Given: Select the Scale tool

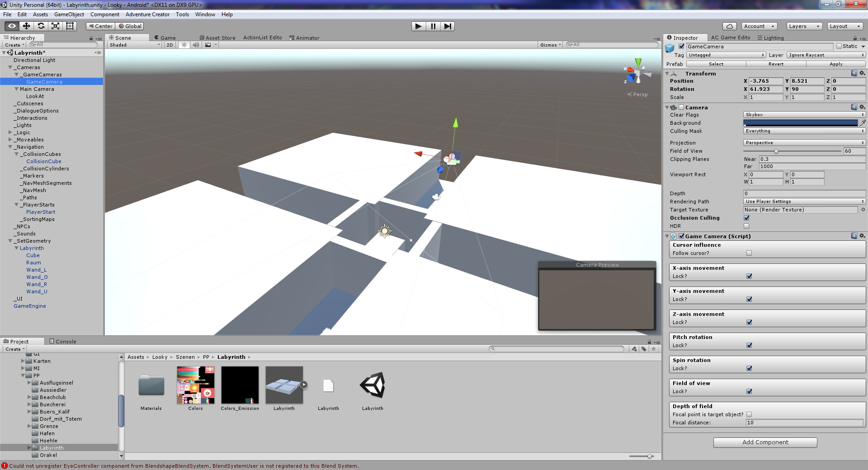Looking at the screenshot, I should point(55,26).
